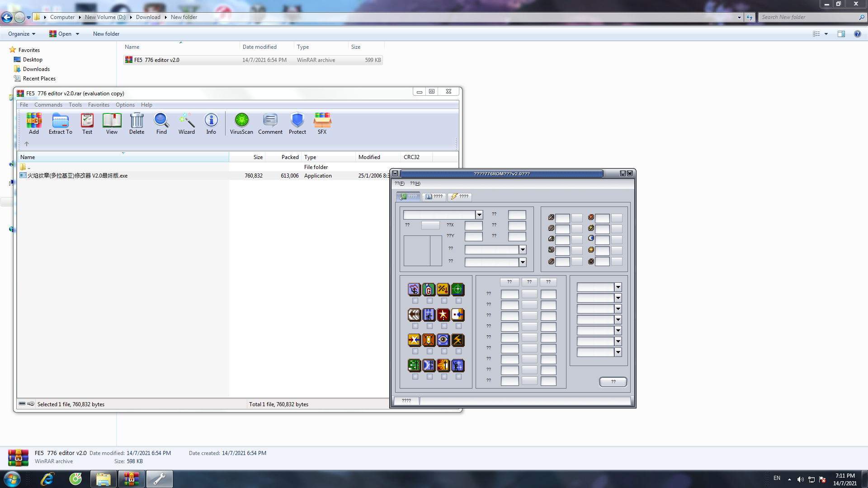Tick checkbox under green G bag icon
Viewport: 868px width, 488px height.
[x=429, y=300]
